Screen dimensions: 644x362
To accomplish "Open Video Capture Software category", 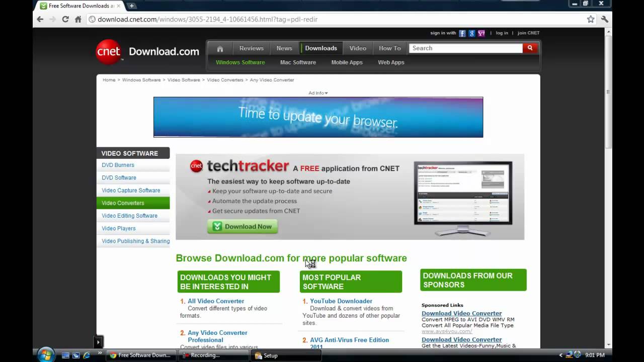I will [131, 190].
